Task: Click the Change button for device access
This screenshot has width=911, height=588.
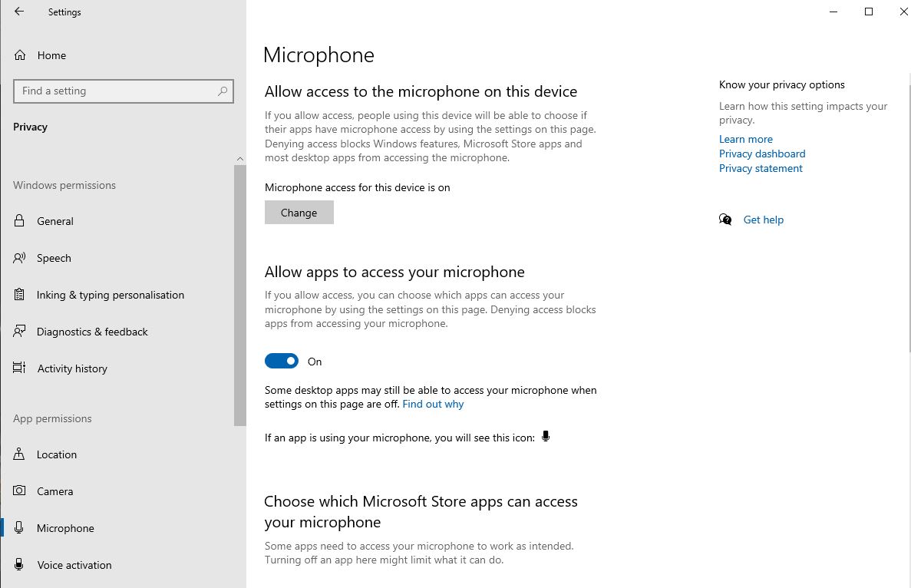Action: click(299, 212)
